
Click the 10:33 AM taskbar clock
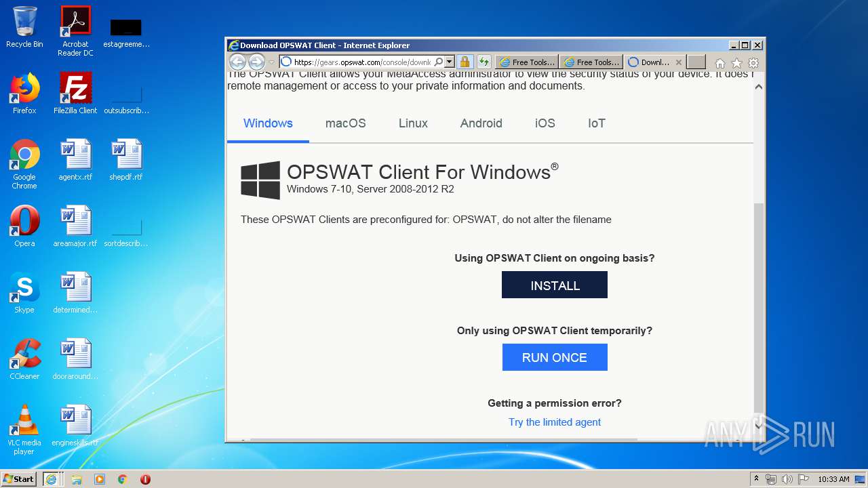tap(833, 479)
